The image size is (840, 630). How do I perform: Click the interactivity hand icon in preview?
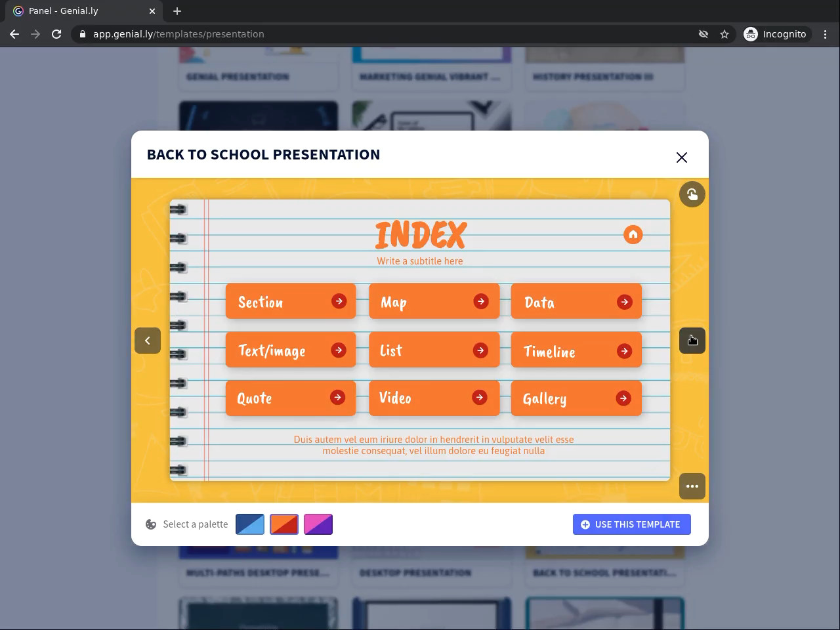692,194
